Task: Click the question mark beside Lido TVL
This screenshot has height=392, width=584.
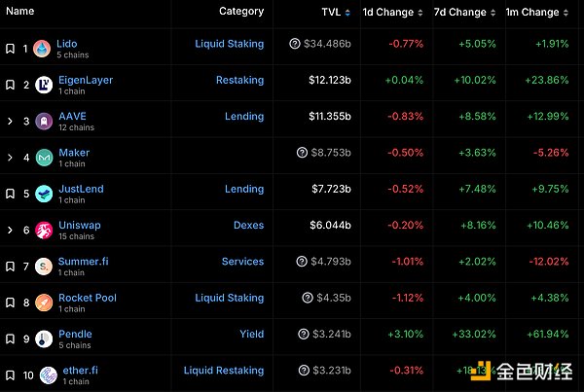Action: coord(295,44)
